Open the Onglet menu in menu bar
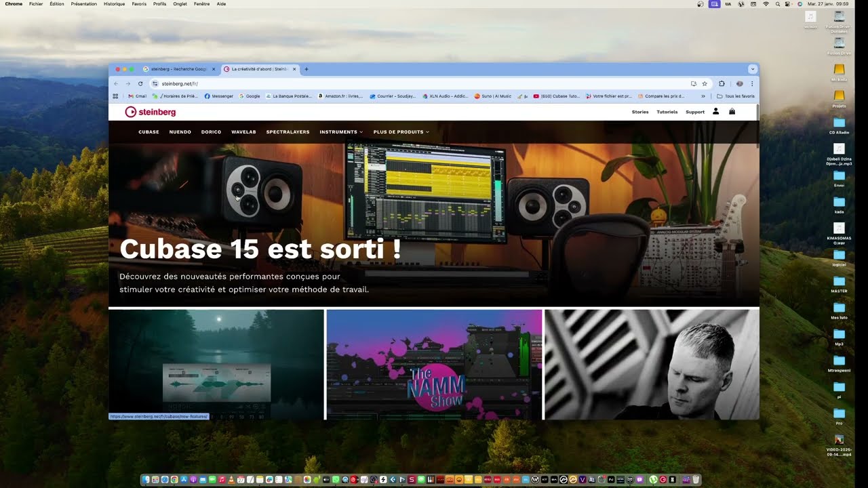The height and width of the screenshot is (488, 868). tap(180, 4)
